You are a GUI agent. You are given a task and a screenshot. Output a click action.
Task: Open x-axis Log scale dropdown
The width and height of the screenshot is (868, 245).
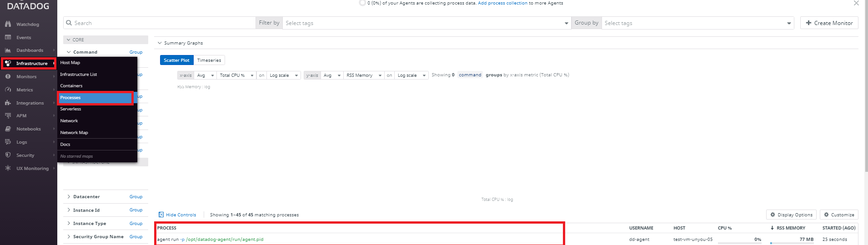point(284,75)
